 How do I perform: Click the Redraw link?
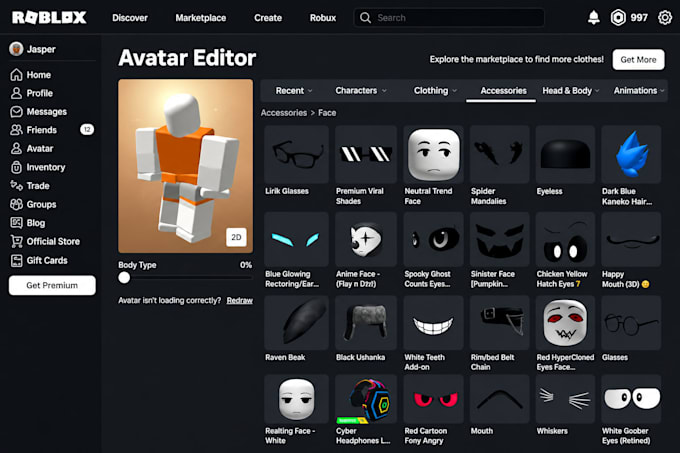[239, 300]
